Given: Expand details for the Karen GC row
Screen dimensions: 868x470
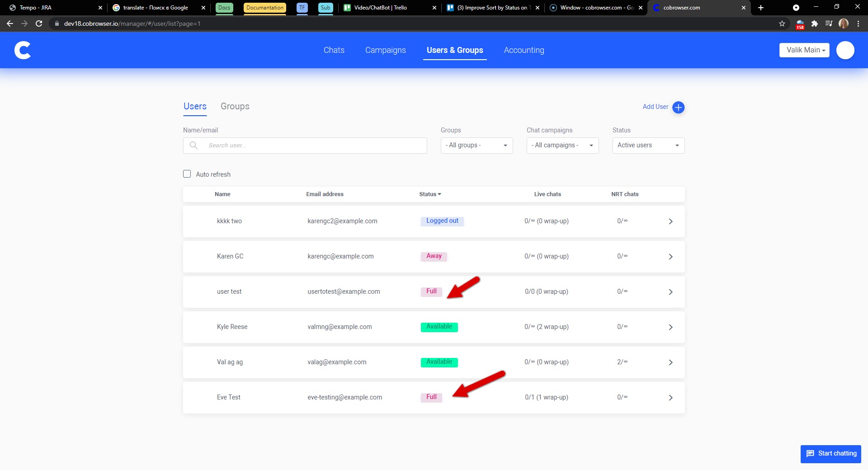Looking at the screenshot, I should tap(670, 256).
